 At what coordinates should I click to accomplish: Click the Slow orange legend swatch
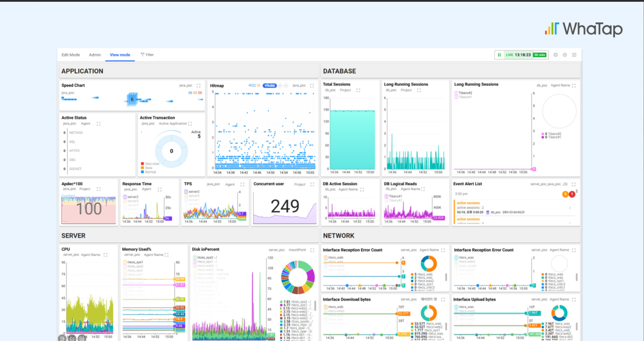coord(142,168)
